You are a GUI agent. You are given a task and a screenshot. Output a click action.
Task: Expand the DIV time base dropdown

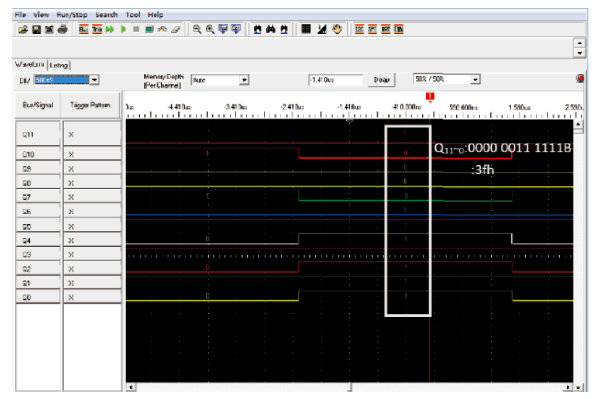94,80
